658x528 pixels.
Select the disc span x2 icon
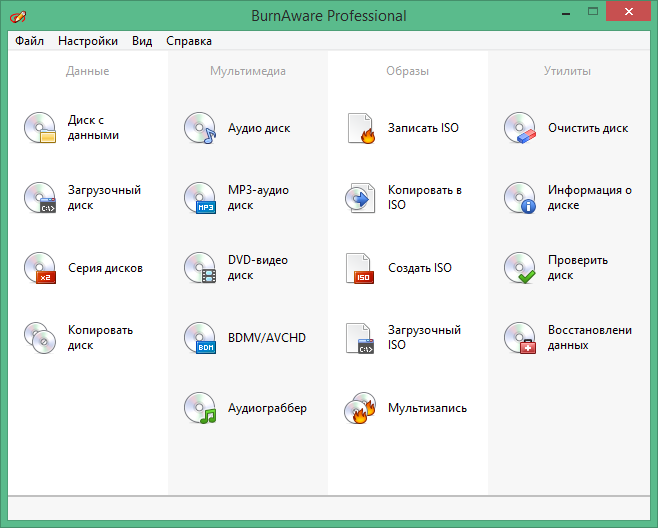pyautogui.click(x=40, y=268)
